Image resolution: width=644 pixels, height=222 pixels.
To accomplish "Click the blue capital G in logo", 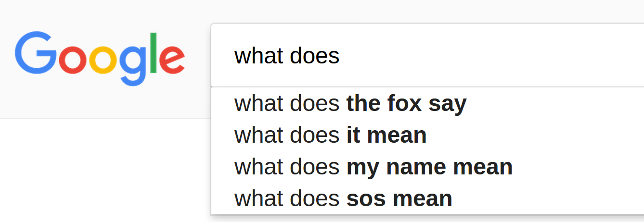I will pyautogui.click(x=36, y=53).
